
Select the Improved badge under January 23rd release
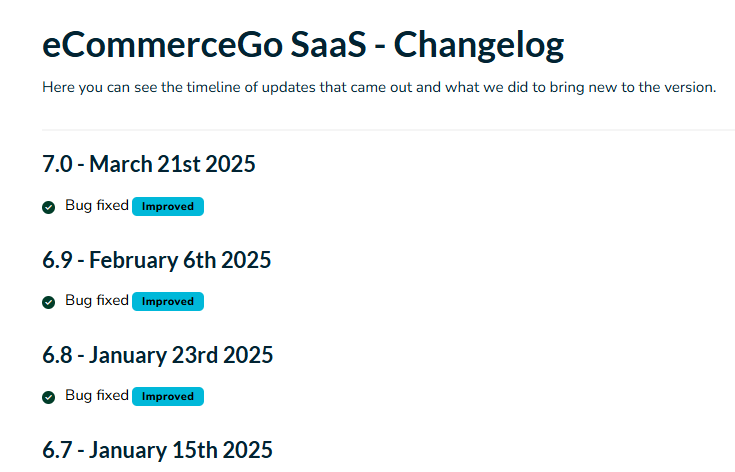click(168, 397)
